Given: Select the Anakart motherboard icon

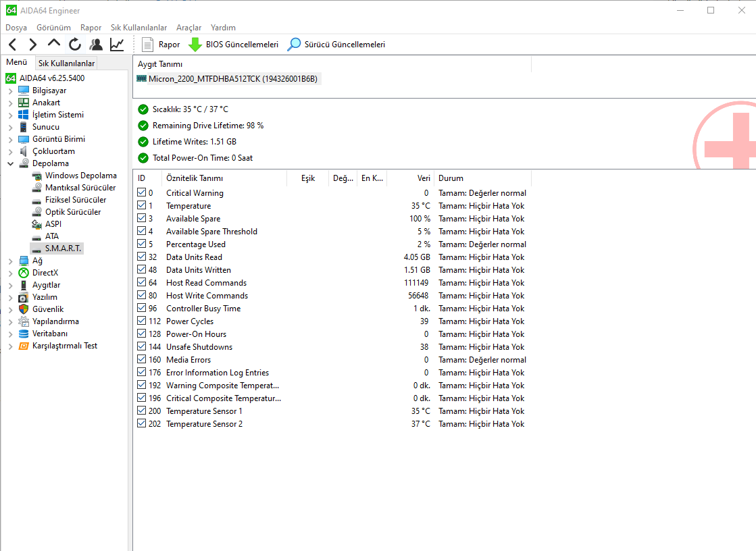Looking at the screenshot, I should coord(24,102).
